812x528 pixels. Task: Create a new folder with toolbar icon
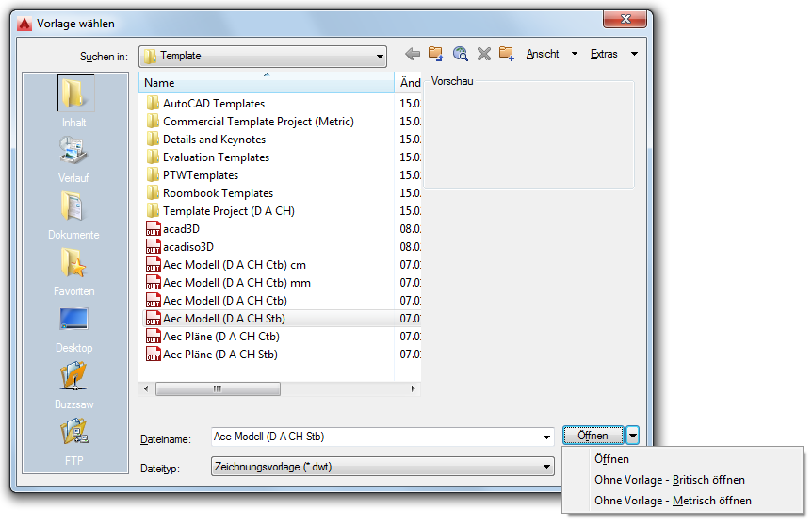(x=507, y=54)
